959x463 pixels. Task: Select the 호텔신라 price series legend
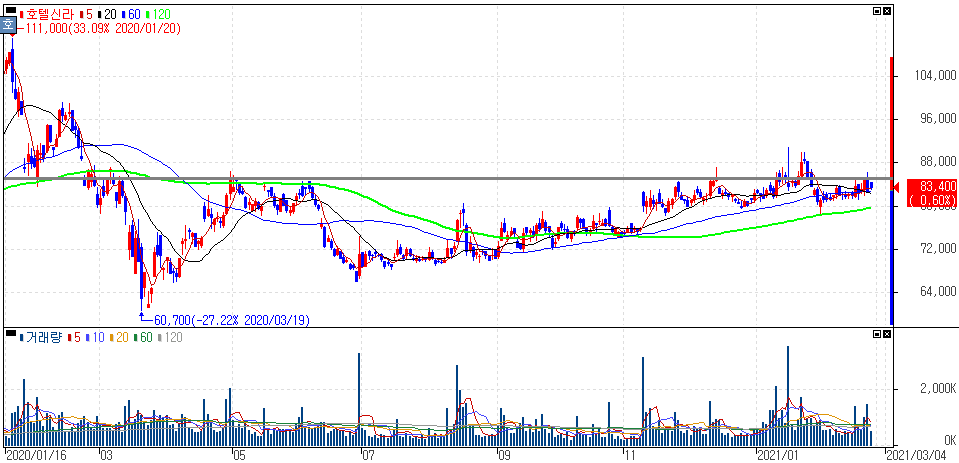[46, 13]
